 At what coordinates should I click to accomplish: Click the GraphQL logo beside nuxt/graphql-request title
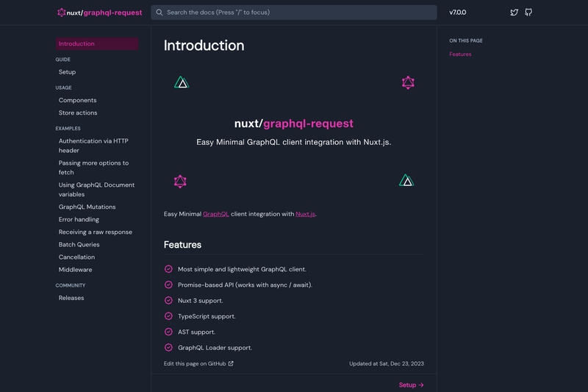[x=62, y=13]
